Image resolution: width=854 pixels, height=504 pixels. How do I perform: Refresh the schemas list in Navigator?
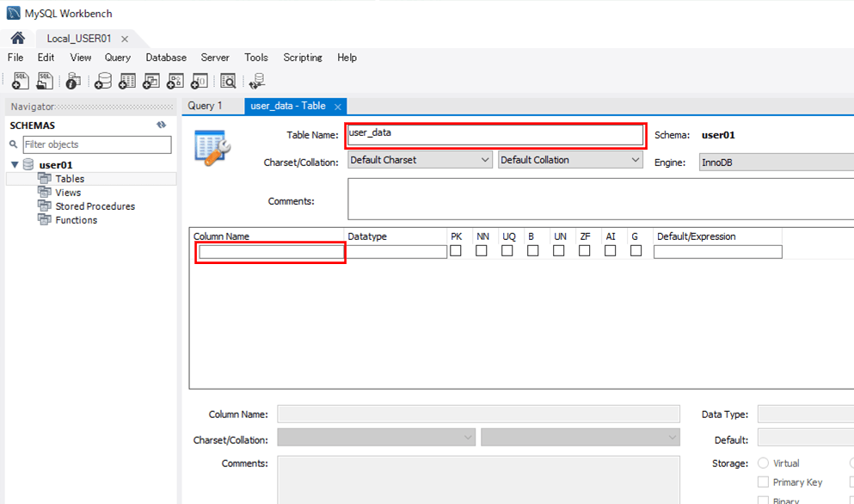tap(161, 126)
